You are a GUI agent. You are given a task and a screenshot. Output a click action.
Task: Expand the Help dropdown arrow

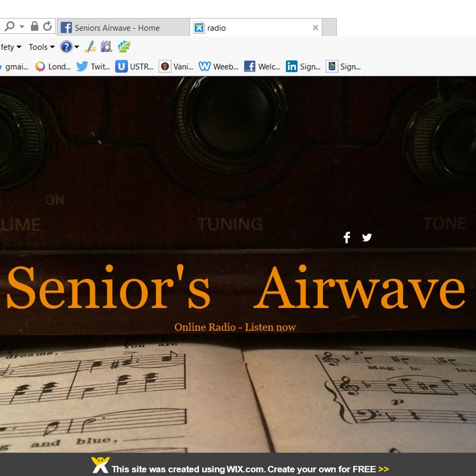[77, 47]
